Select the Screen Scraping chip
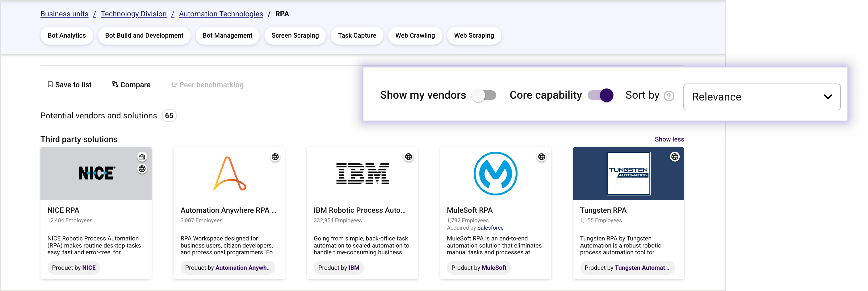The width and height of the screenshot is (868, 291). point(295,36)
